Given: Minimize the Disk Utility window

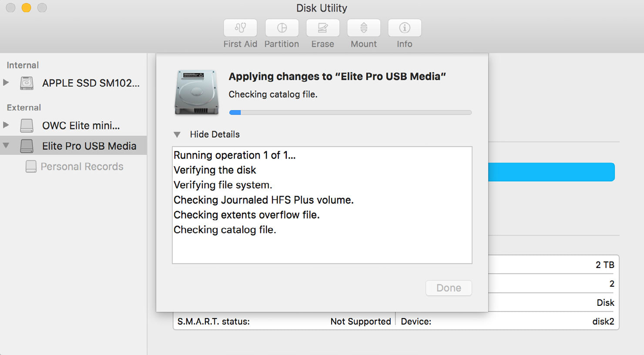Looking at the screenshot, I should (x=27, y=8).
